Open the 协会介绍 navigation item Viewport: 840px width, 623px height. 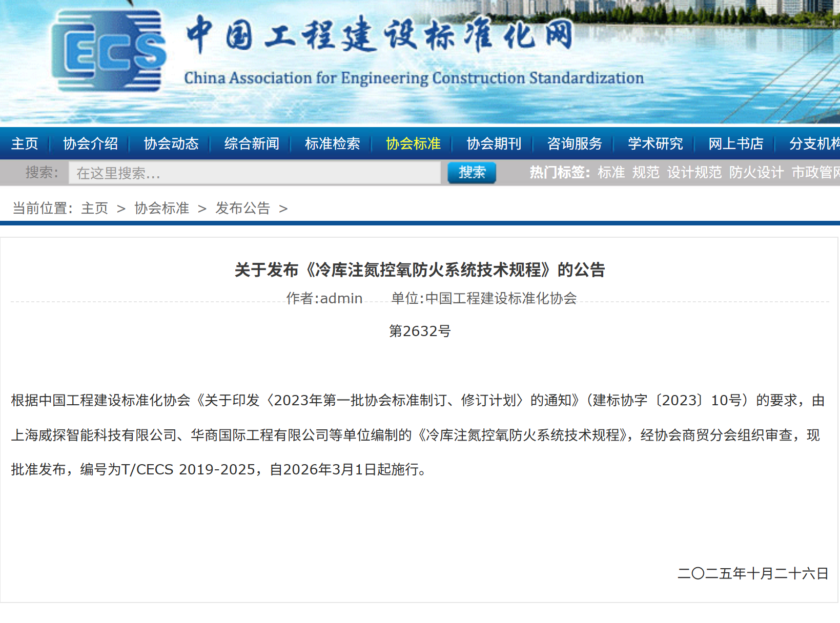point(90,144)
